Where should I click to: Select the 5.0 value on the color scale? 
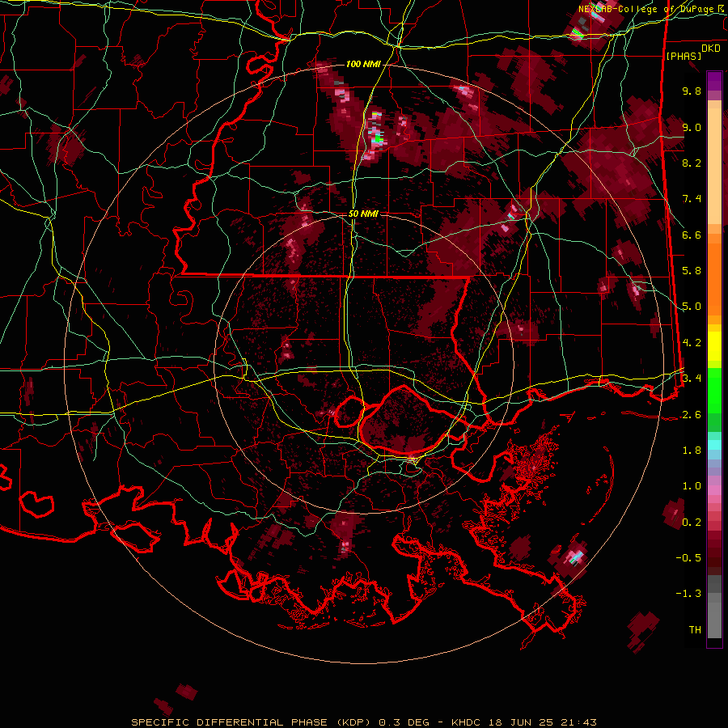692,307
